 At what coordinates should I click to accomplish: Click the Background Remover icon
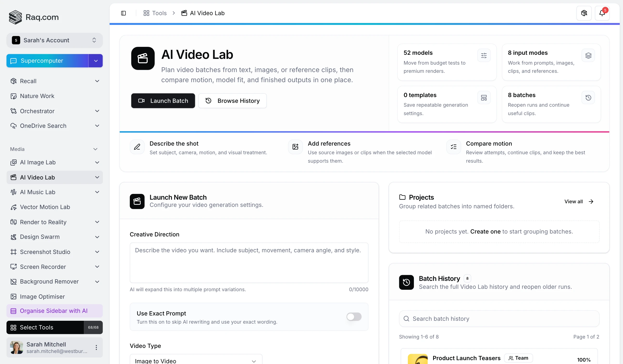[13, 282]
